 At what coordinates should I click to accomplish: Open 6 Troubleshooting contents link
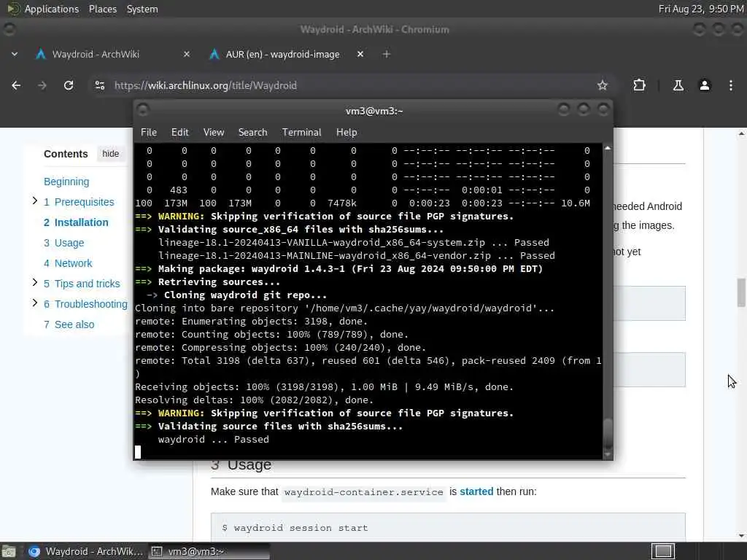pyautogui.click(x=86, y=304)
